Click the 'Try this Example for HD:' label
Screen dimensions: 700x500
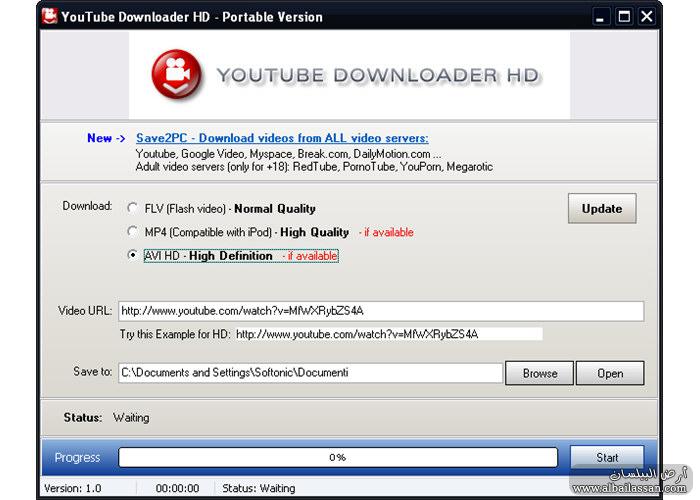pyautogui.click(x=175, y=334)
